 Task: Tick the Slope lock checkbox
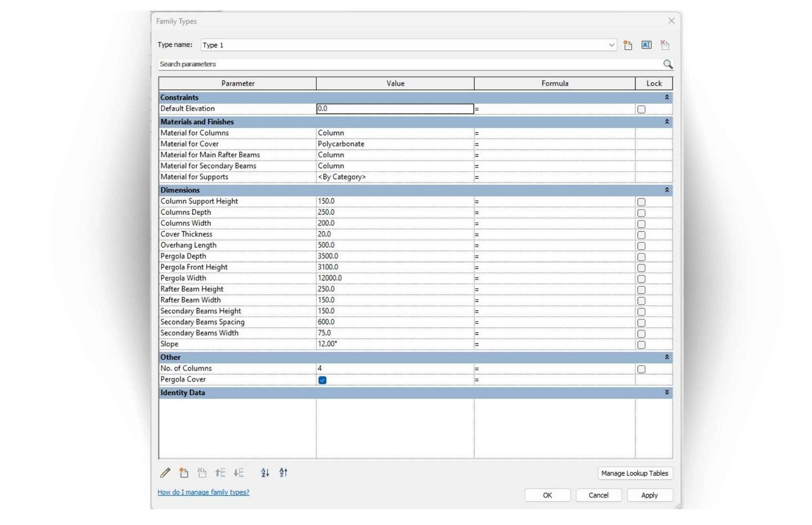(641, 345)
